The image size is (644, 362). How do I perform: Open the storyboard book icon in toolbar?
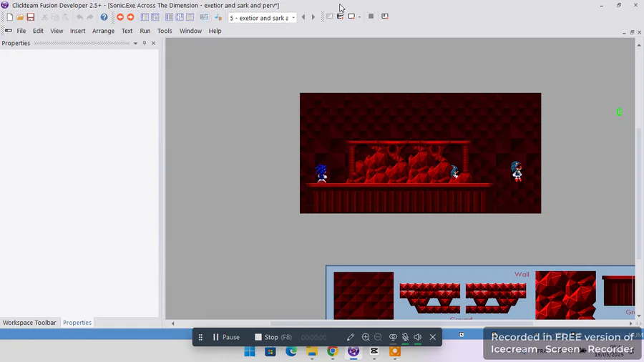pyautogui.click(x=204, y=17)
